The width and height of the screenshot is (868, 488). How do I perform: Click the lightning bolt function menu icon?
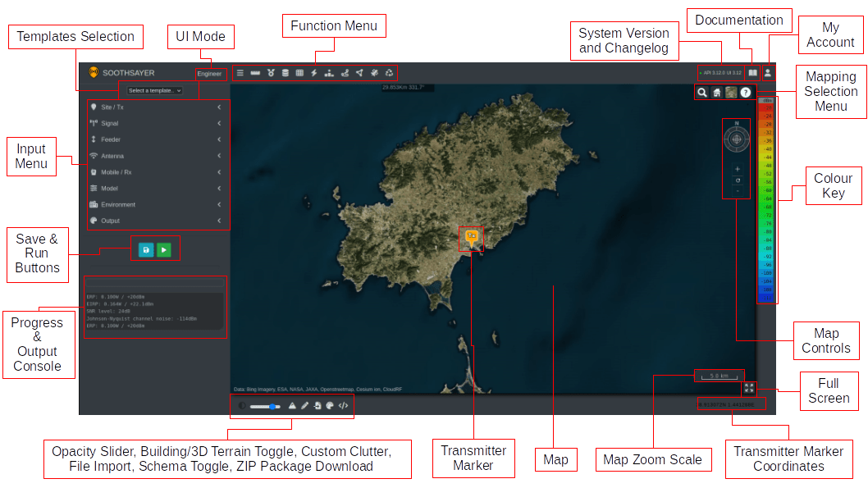[x=314, y=72]
